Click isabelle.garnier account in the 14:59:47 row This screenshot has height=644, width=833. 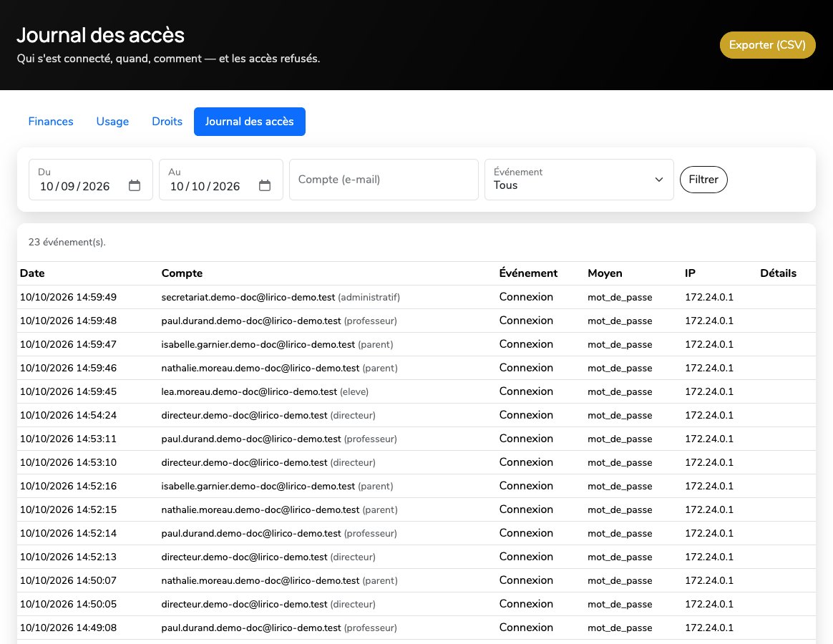[x=278, y=344]
